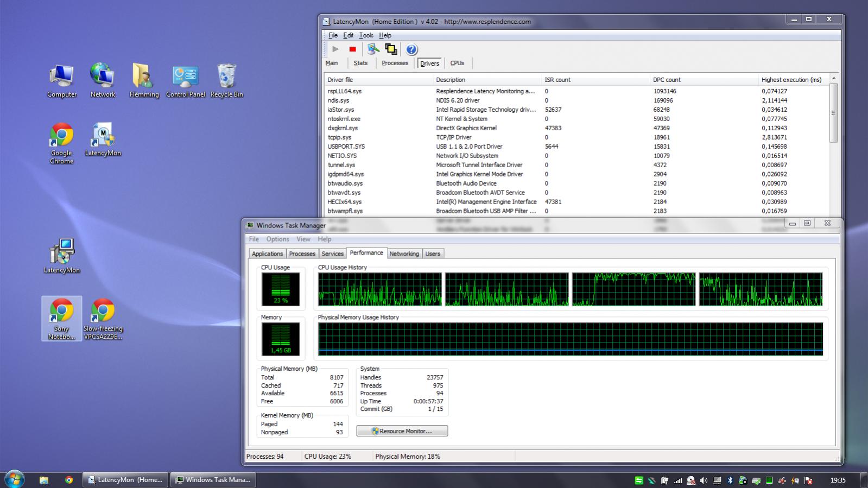Open Task Manager Applications tab

coord(267,253)
